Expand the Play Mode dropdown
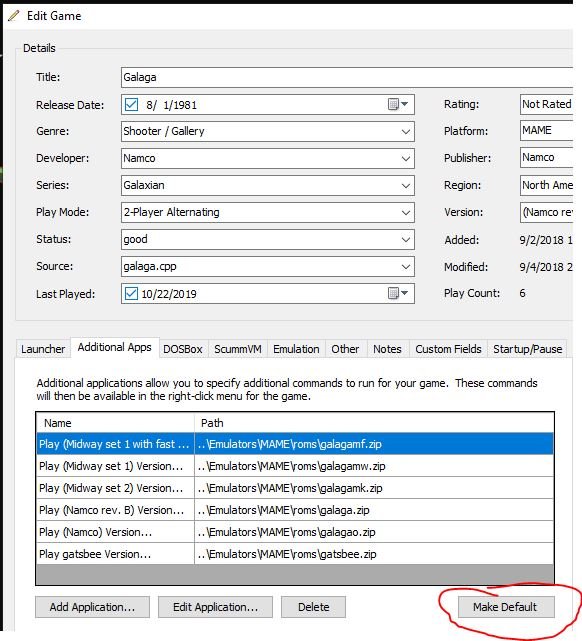The image size is (582, 641). pyautogui.click(x=405, y=213)
